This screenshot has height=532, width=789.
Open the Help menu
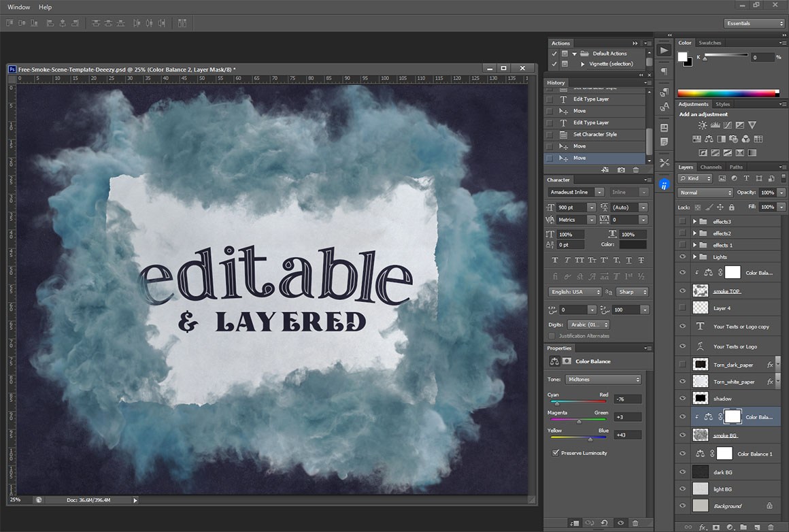[46, 7]
